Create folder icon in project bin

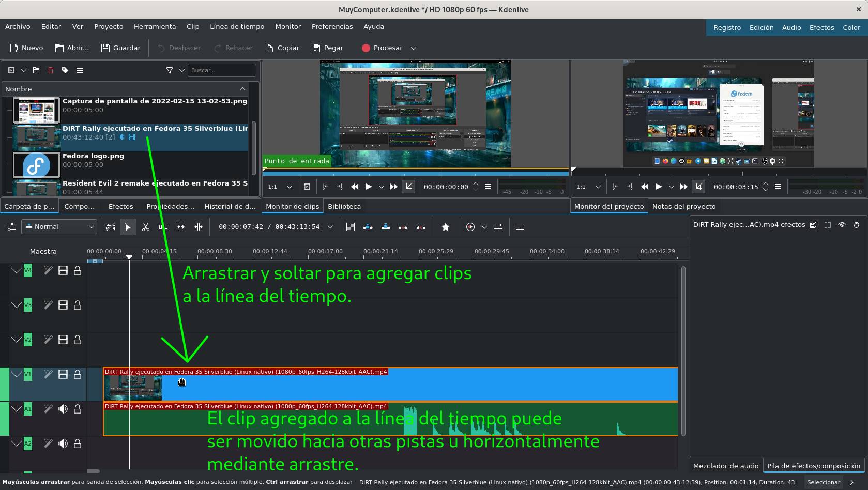36,70
